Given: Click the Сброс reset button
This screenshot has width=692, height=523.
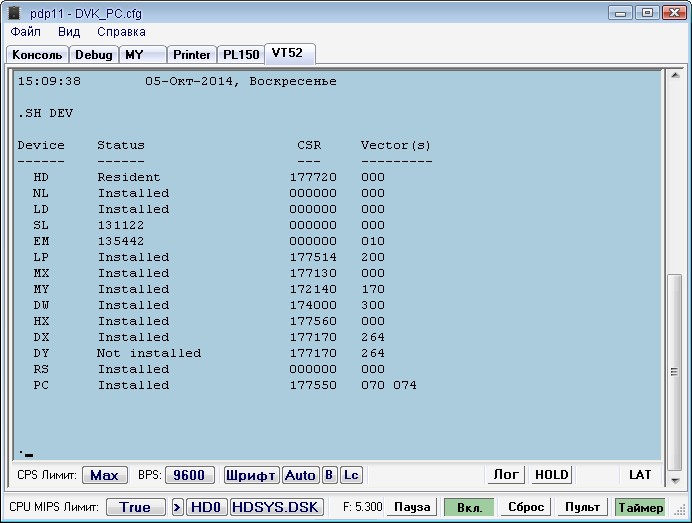Looking at the screenshot, I should click(x=526, y=507).
